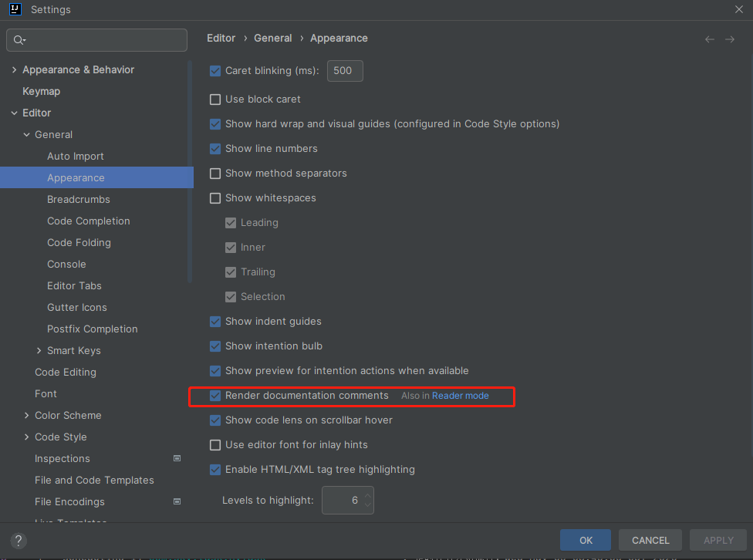
Task: Click the help question mark icon
Action: coord(19,541)
